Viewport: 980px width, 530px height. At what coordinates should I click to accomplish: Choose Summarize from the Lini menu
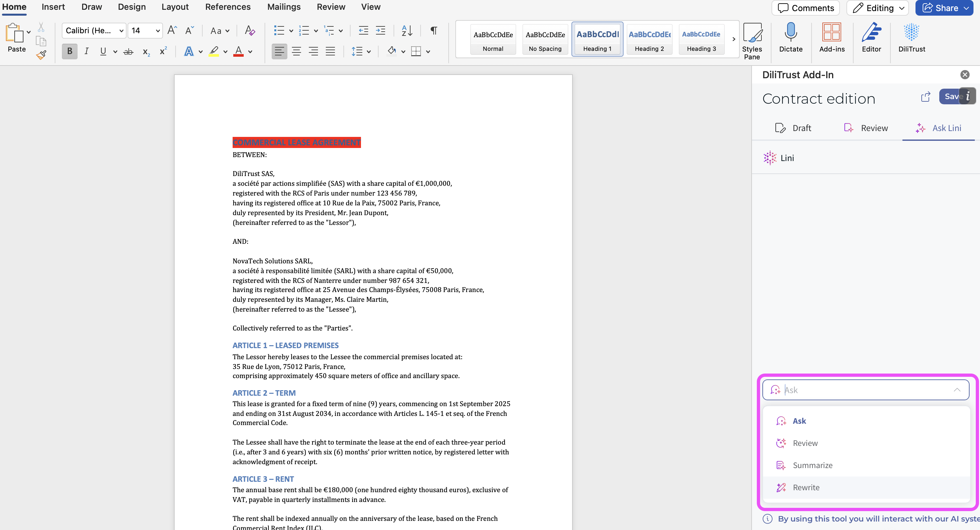point(812,465)
